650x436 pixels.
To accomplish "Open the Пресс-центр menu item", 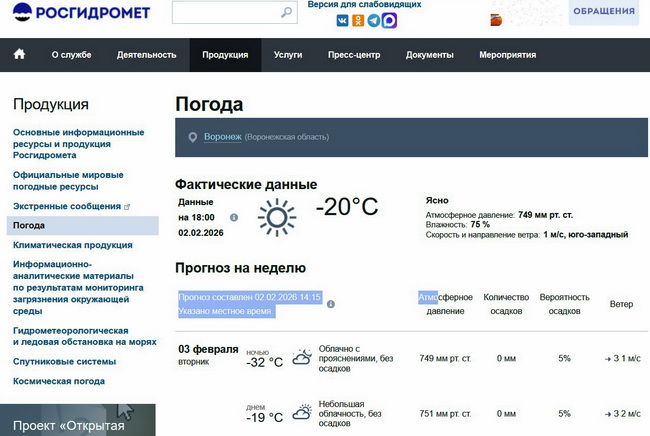I will [x=354, y=55].
